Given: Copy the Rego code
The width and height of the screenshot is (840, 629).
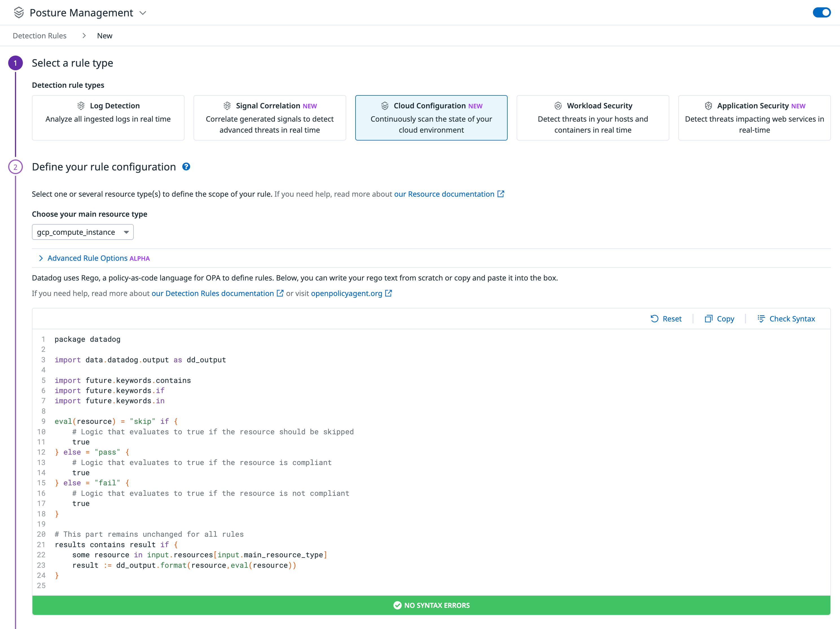Looking at the screenshot, I should 719,319.
